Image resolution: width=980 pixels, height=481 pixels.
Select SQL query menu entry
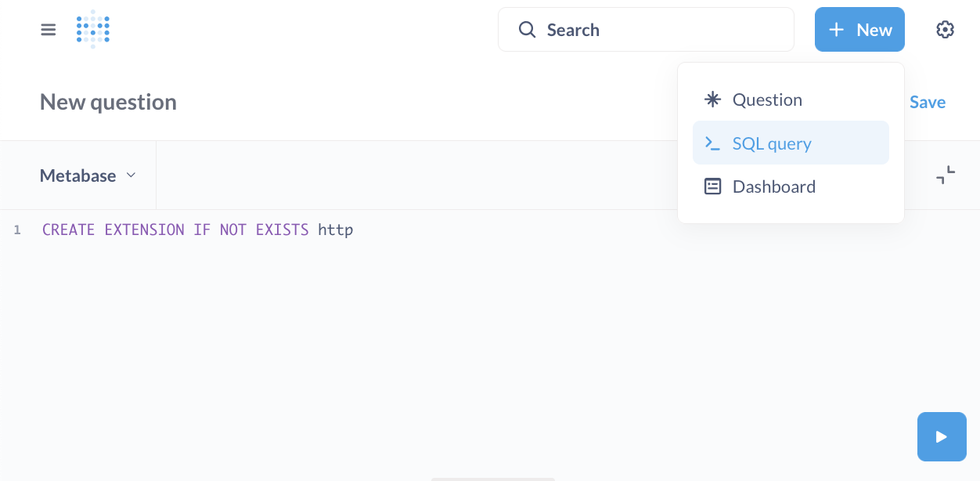tap(791, 143)
